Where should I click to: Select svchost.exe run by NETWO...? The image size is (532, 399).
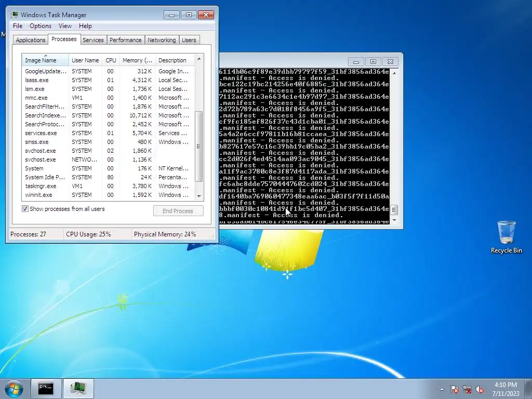[x=109, y=159]
